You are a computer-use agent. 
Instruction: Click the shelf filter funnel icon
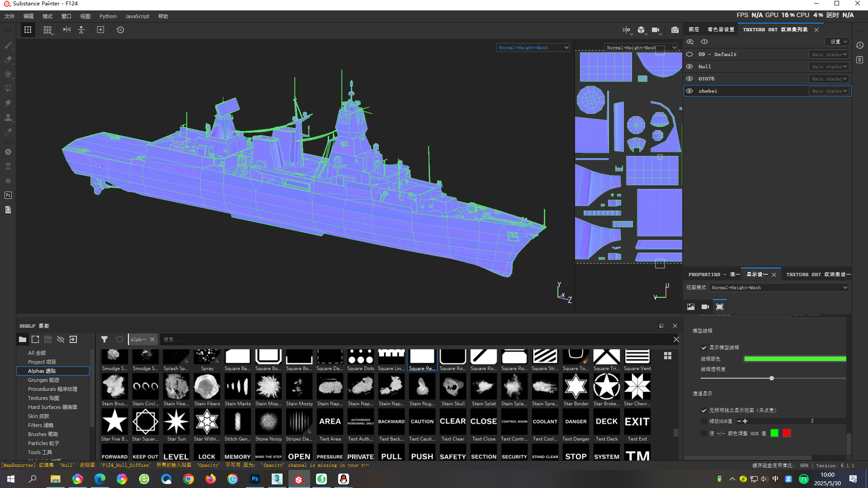pos(104,339)
